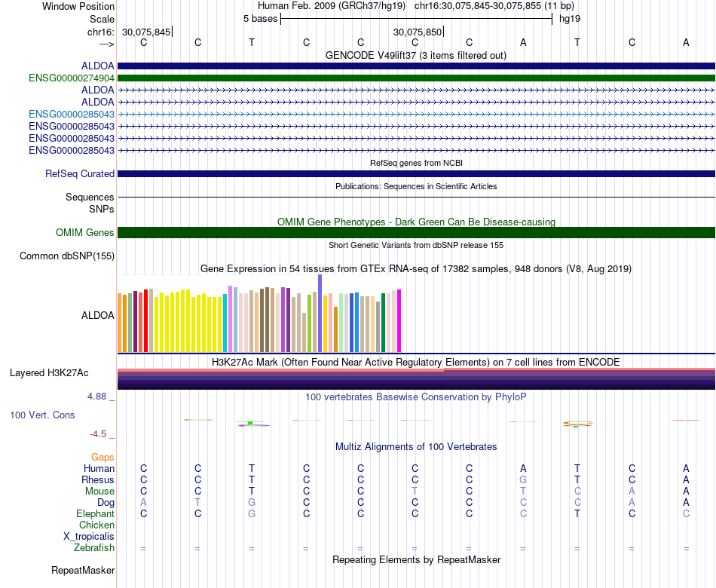This screenshot has width=716, height=588.
Task: Open the RefSeq Curated track label
Action: (x=80, y=173)
